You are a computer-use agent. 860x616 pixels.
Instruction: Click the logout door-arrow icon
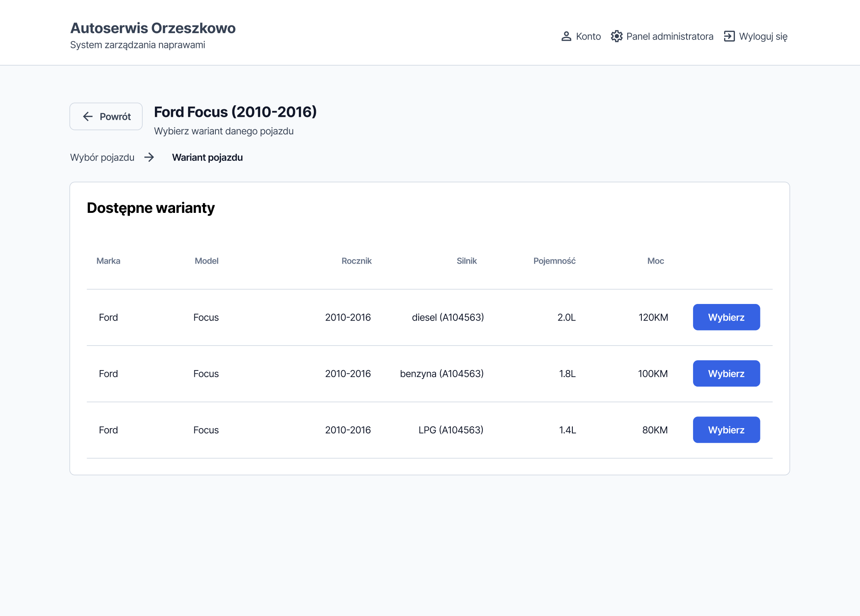729,36
